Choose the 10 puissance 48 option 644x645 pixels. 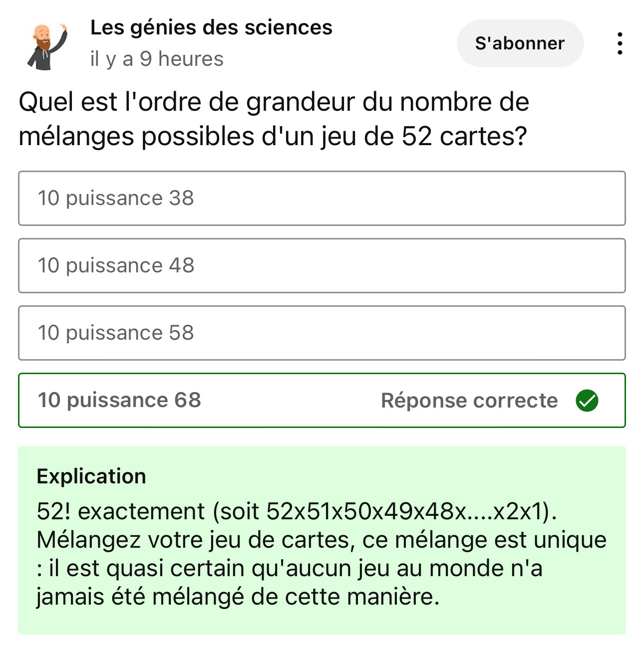coord(322,266)
